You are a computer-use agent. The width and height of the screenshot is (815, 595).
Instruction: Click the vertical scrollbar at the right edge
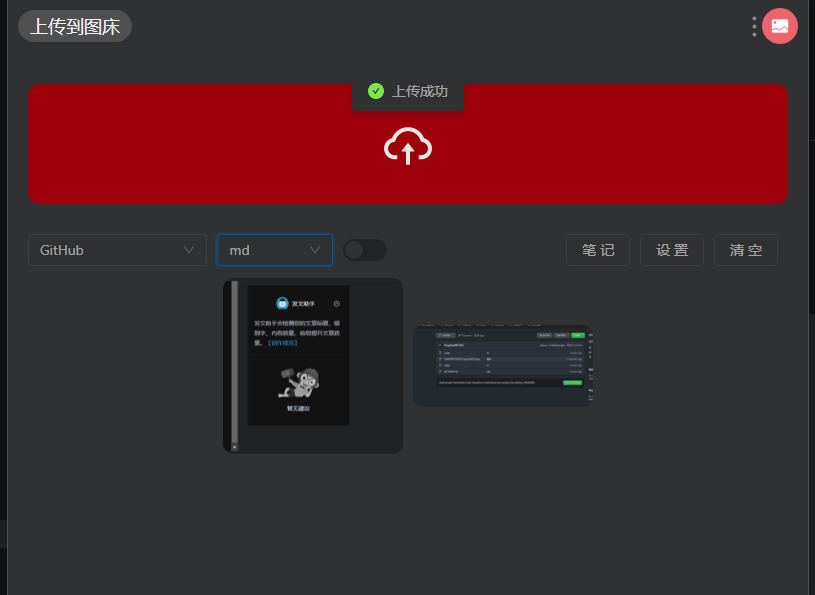[810, 300]
